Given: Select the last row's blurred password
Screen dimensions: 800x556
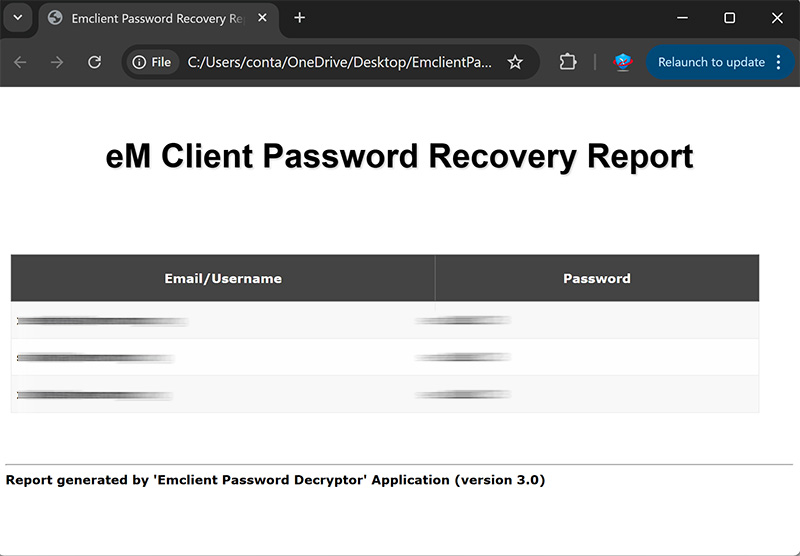Looking at the screenshot, I should (x=463, y=395).
